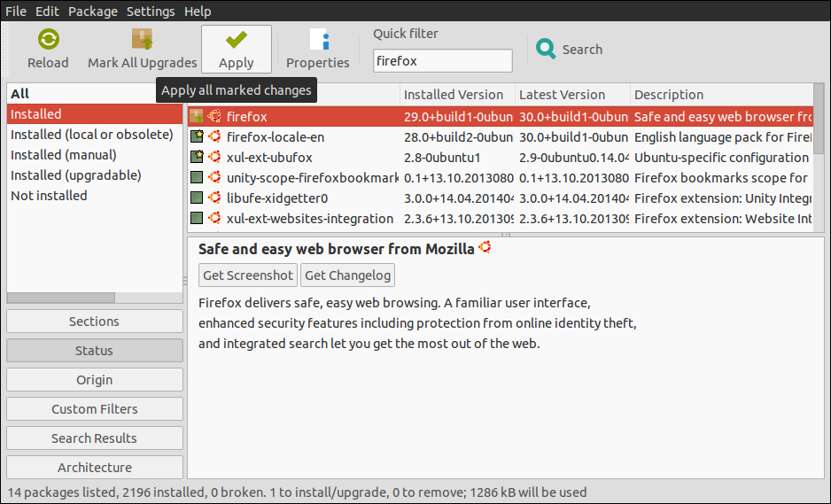Open the Custom Filters view

coord(94,408)
